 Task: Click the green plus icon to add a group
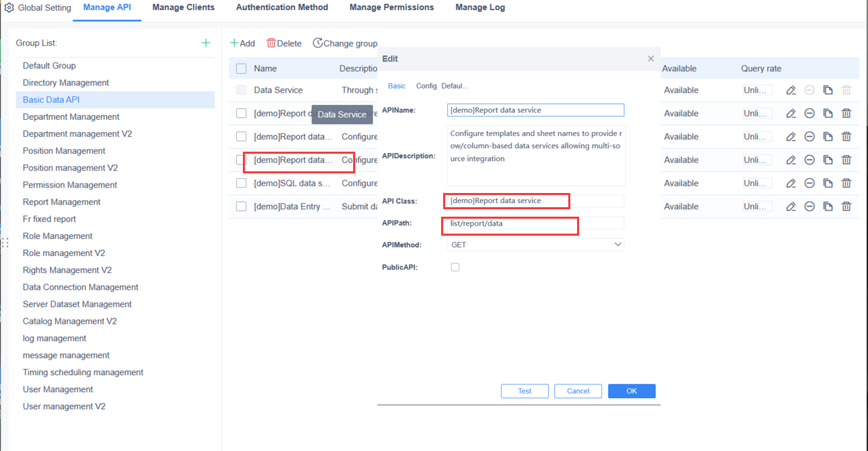[x=206, y=43]
